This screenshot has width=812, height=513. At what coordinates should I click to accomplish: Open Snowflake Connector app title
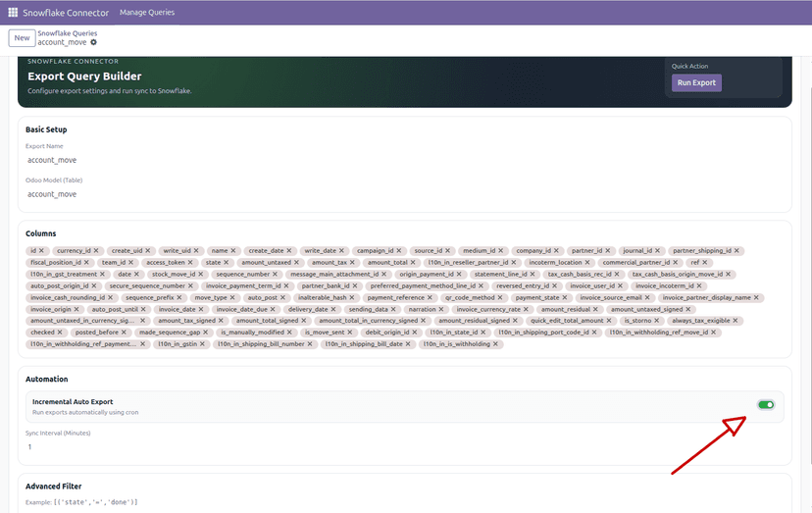[x=66, y=13]
